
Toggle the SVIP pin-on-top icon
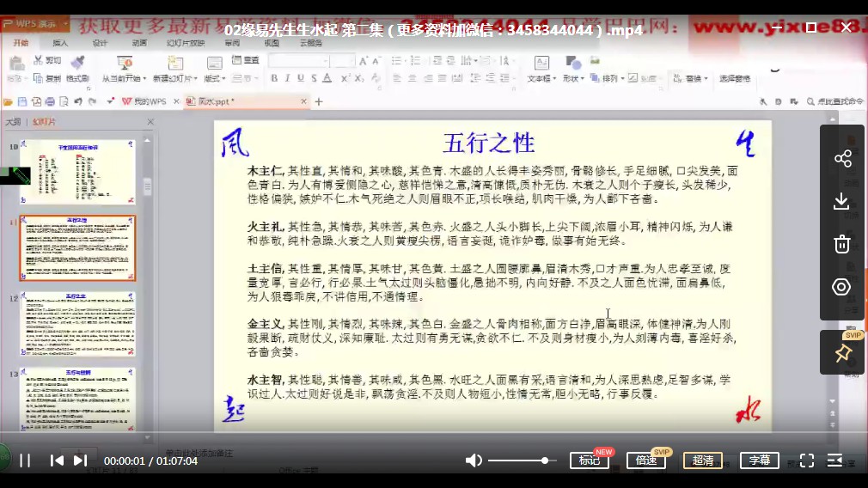[x=842, y=353]
